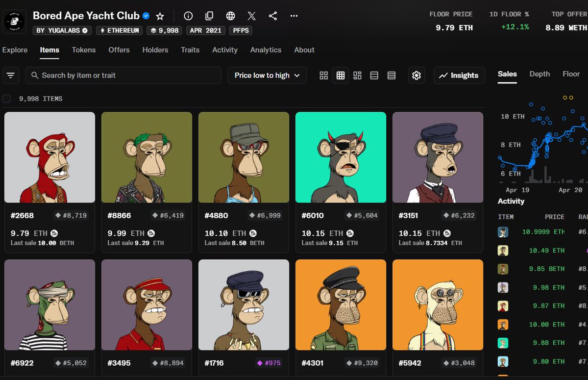Click marketplace icon next to 9.79 ETH

click(55, 233)
